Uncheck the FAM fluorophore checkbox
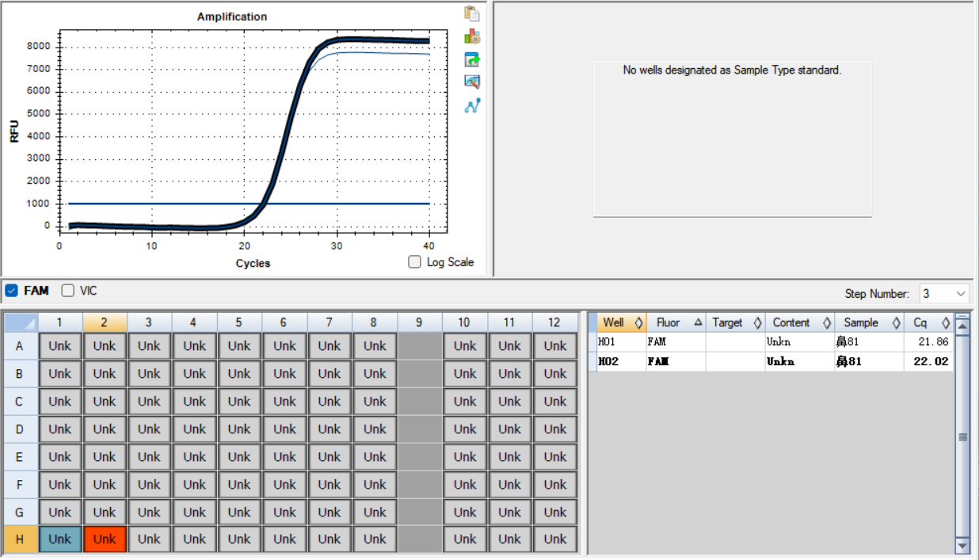979x560 pixels. [11, 291]
